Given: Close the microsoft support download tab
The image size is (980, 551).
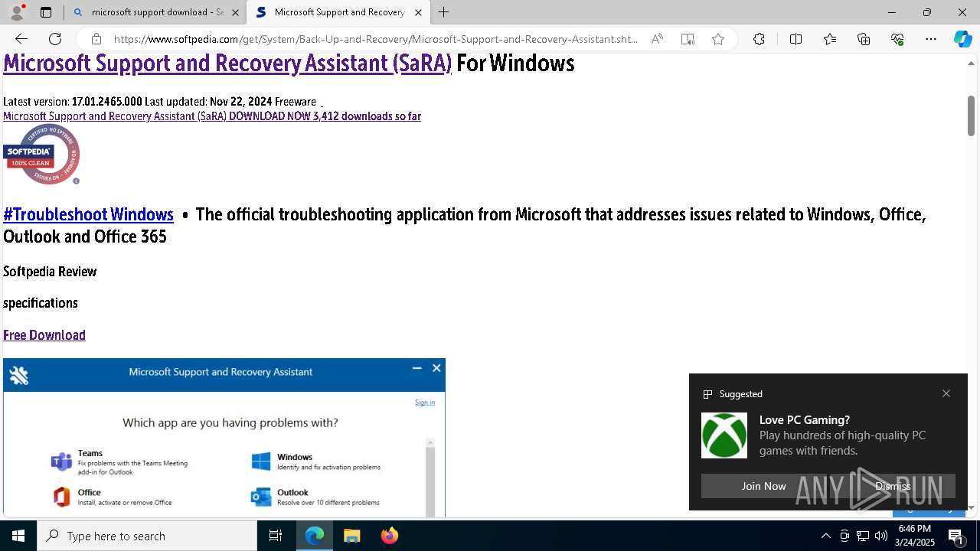Looking at the screenshot, I should [x=235, y=12].
